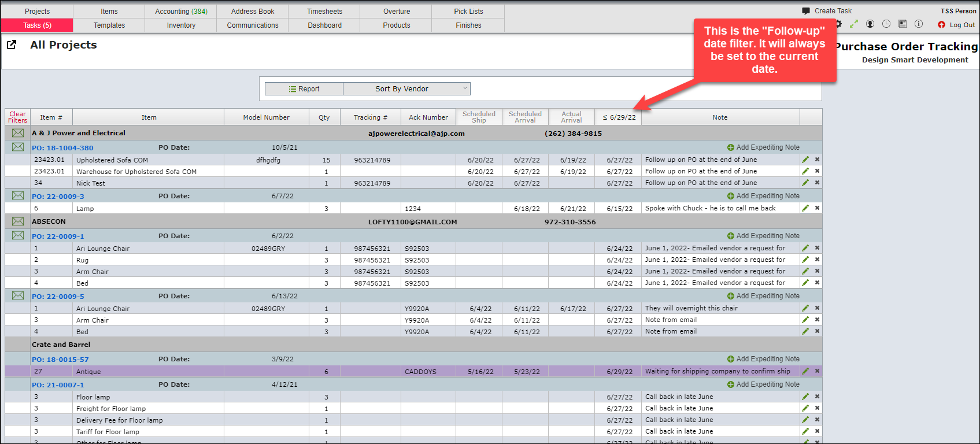The image size is (980, 444).
Task: Sort by Qty column header
Action: (324, 117)
